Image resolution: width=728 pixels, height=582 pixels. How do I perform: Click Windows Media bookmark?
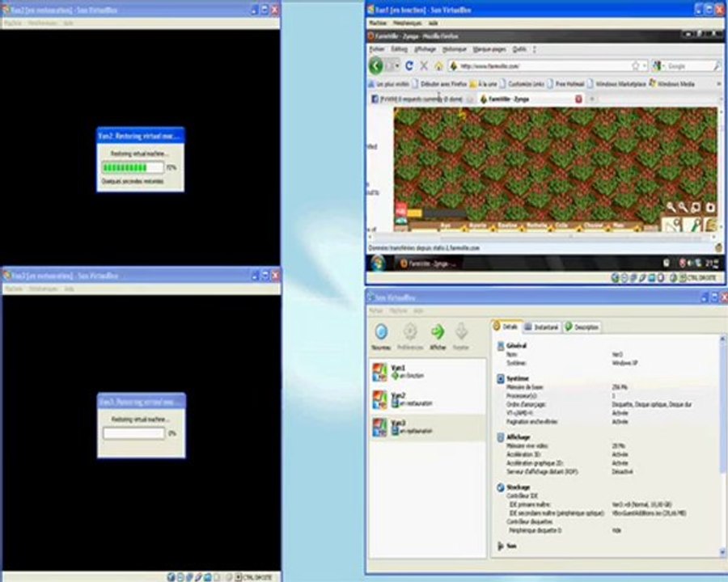pyautogui.click(x=672, y=84)
